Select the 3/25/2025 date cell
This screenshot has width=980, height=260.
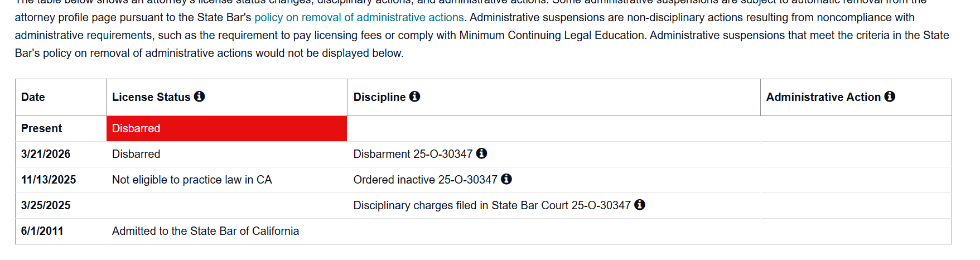click(x=46, y=205)
